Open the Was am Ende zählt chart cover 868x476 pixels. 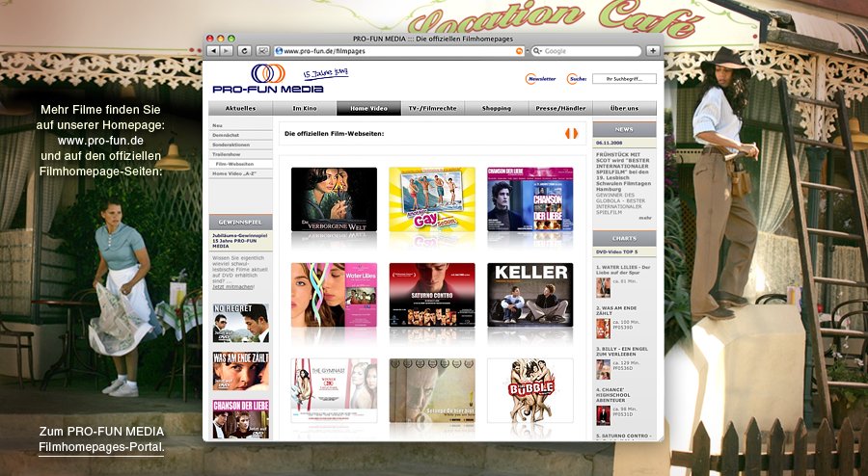pos(603,329)
